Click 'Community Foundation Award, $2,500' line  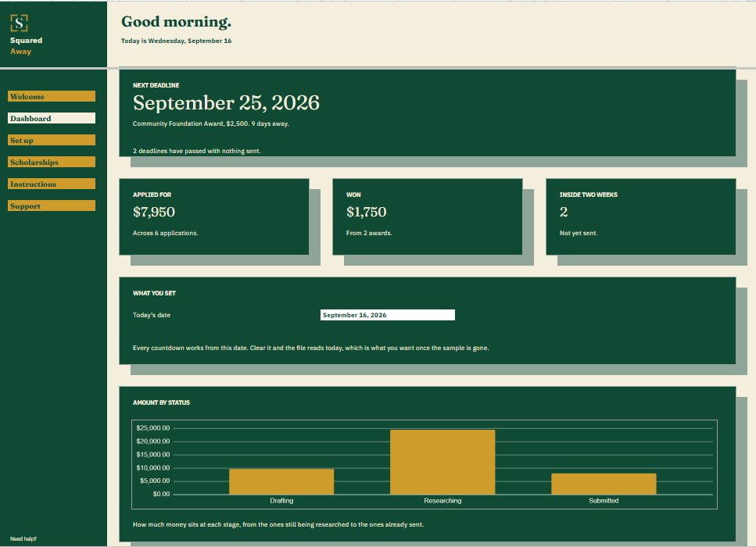point(211,124)
